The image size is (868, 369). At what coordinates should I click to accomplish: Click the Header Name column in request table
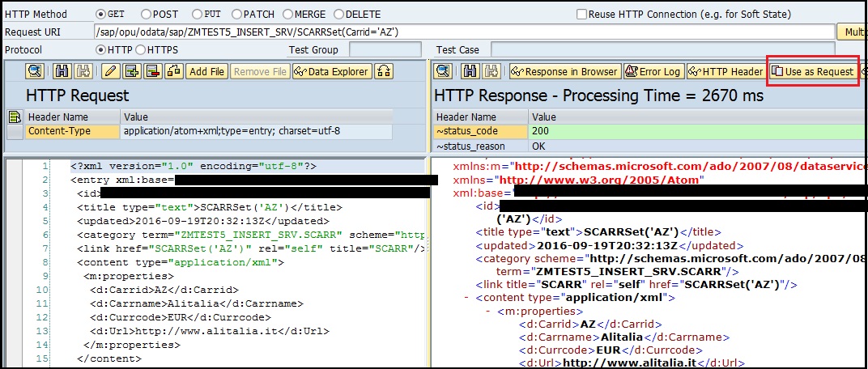72,117
